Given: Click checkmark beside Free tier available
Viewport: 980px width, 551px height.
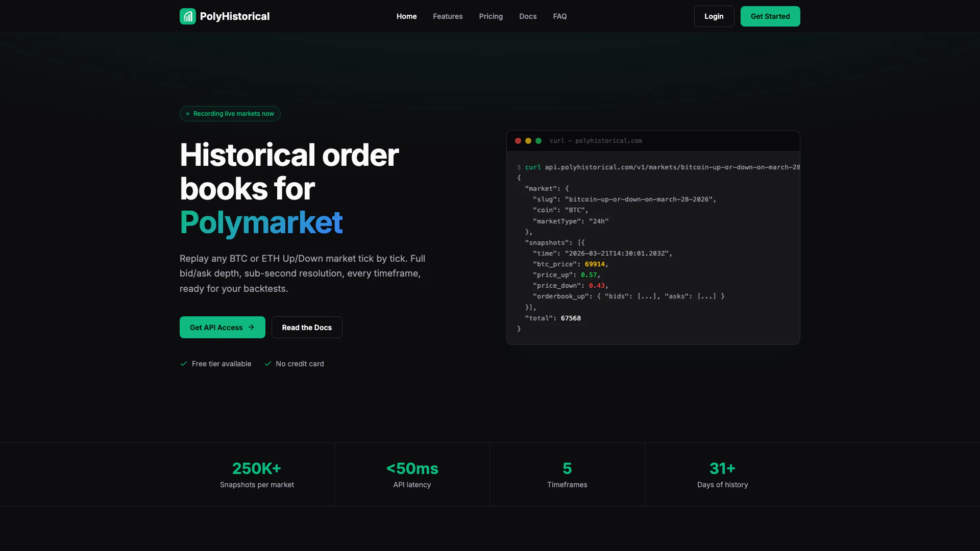Looking at the screenshot, I should (x=184, y=364).
